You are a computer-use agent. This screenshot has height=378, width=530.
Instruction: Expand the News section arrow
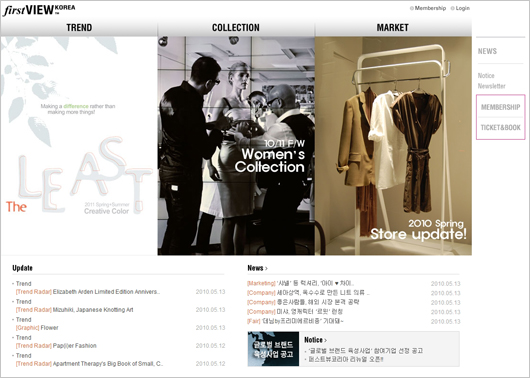point(266,268)
